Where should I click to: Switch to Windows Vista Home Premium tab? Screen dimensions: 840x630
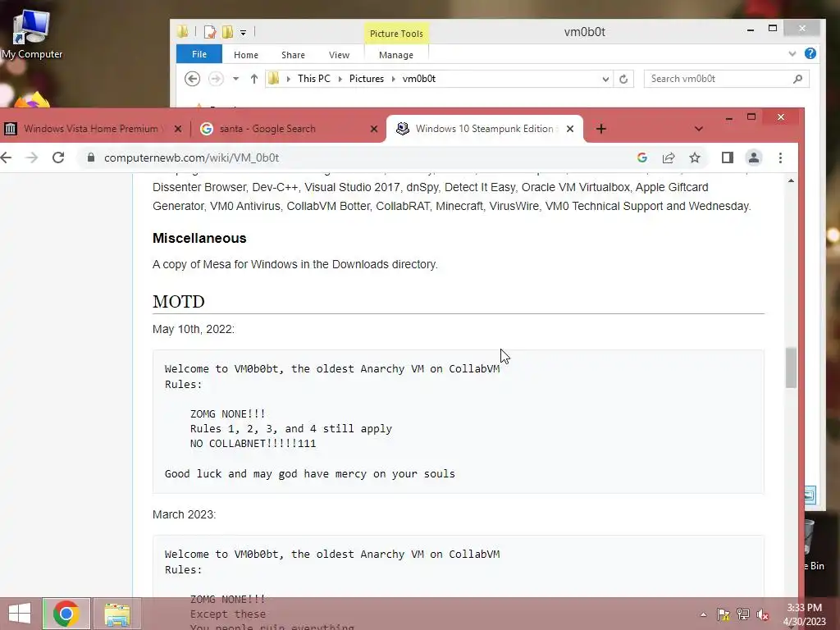[90, 129]
